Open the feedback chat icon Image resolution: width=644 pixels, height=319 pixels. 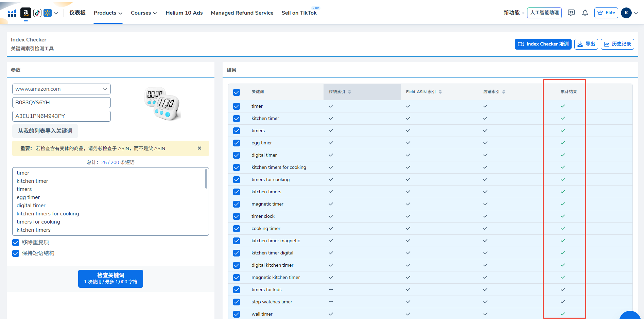tap(571, 13)
